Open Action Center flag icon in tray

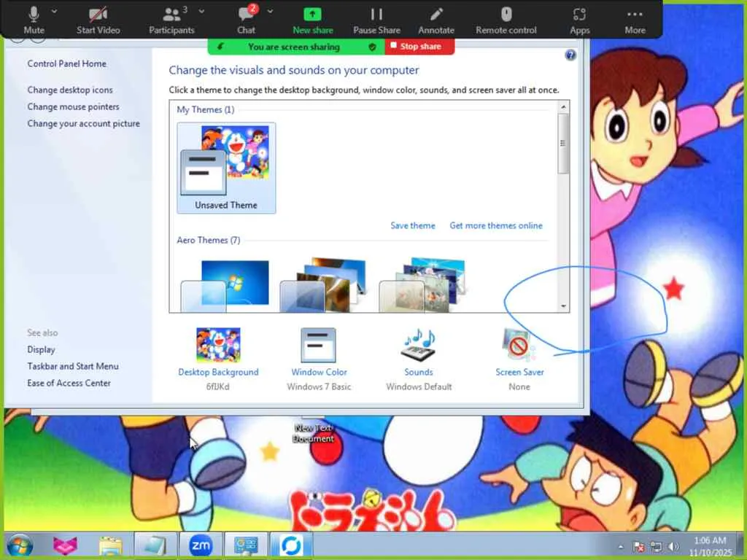638,547
